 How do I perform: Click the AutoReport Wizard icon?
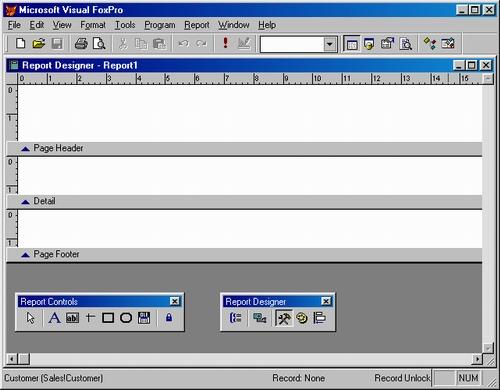(448, 44)
